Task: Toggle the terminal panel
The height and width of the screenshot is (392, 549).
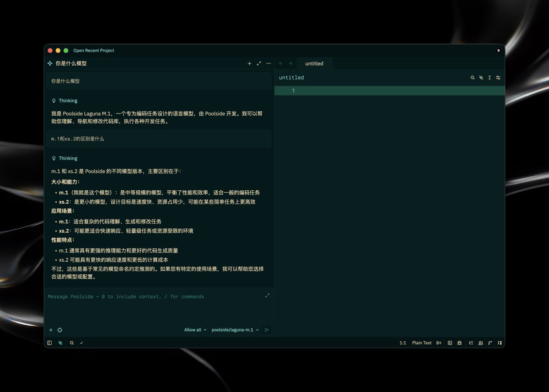Action: click(450, 343)
